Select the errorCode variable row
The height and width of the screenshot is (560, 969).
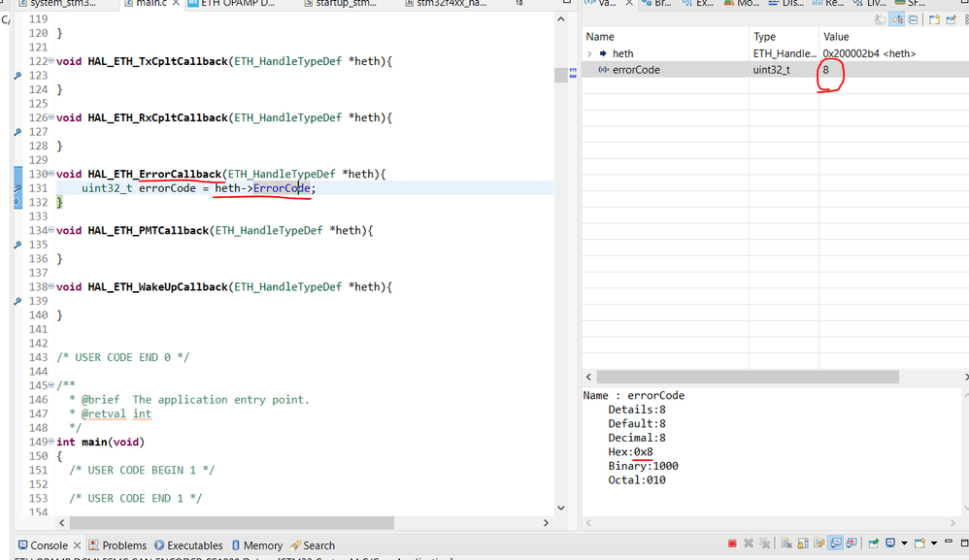(x=775, y=70)
